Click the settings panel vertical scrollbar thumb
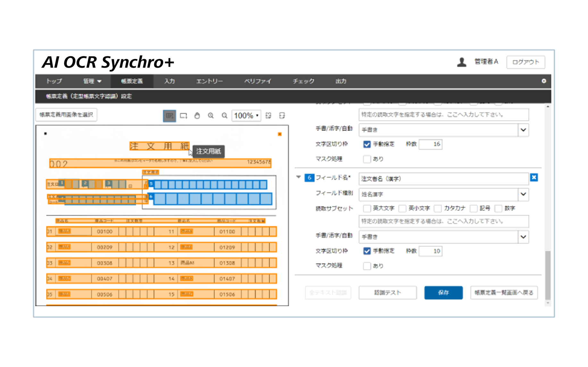This screenshot has width=588, height=367. coord(548,275)
